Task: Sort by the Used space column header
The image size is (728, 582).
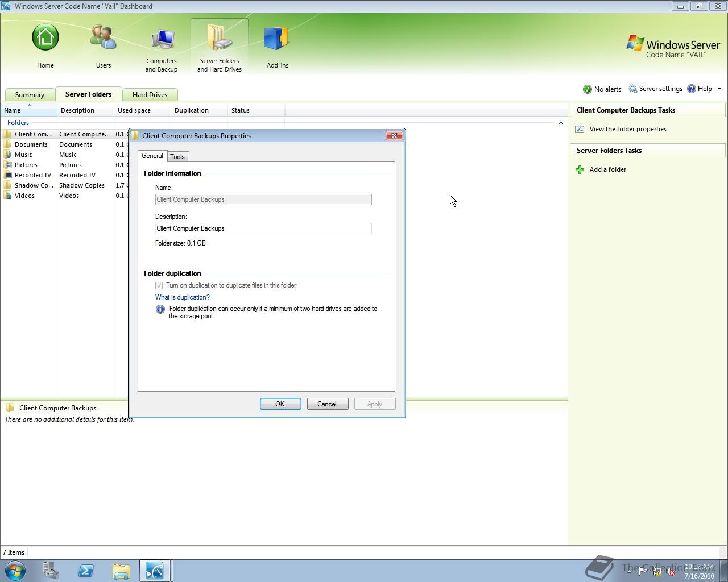Action: 142,110
